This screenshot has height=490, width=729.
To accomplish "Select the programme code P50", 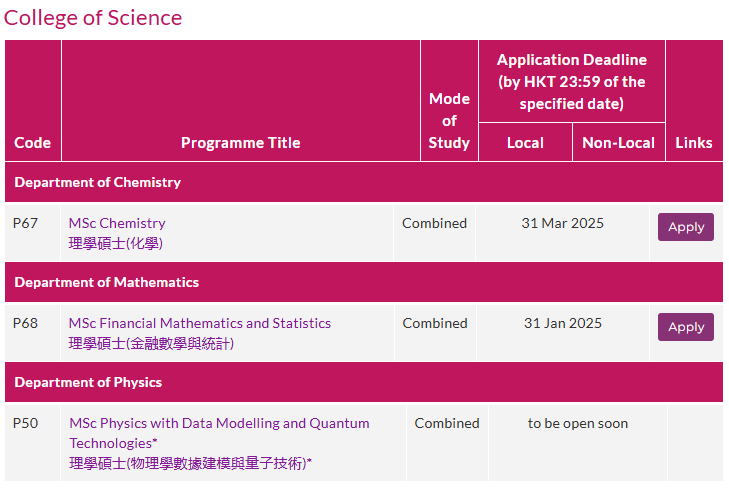I will pos(25,423).
